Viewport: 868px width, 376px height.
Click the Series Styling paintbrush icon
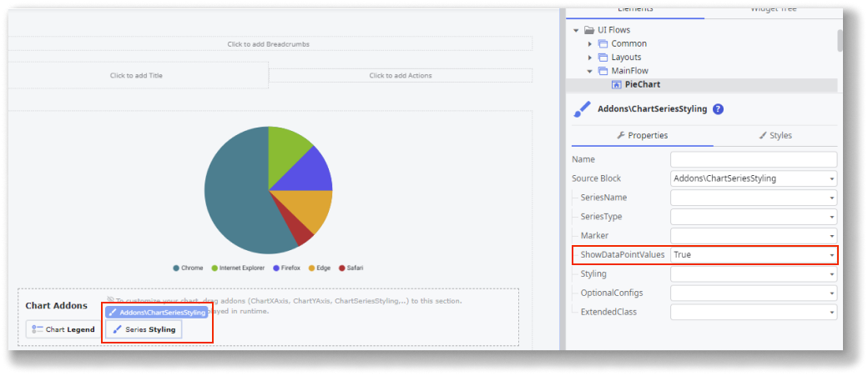point(117,329)
